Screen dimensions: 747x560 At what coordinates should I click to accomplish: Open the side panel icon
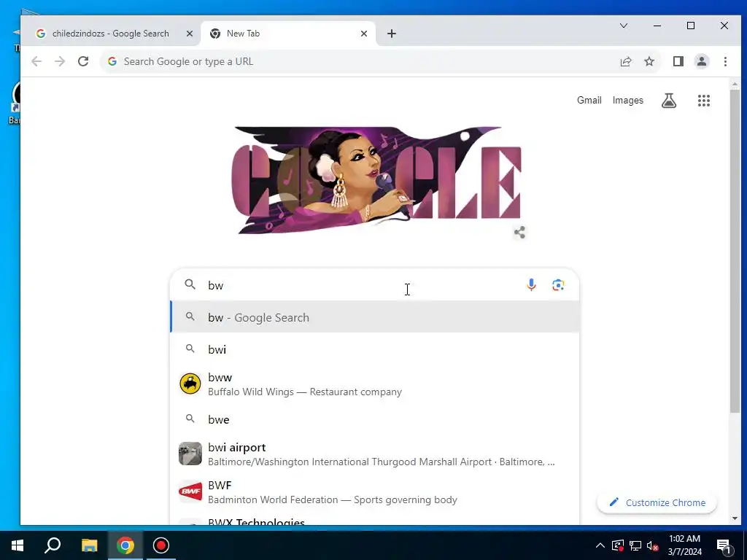click(678, 61)
